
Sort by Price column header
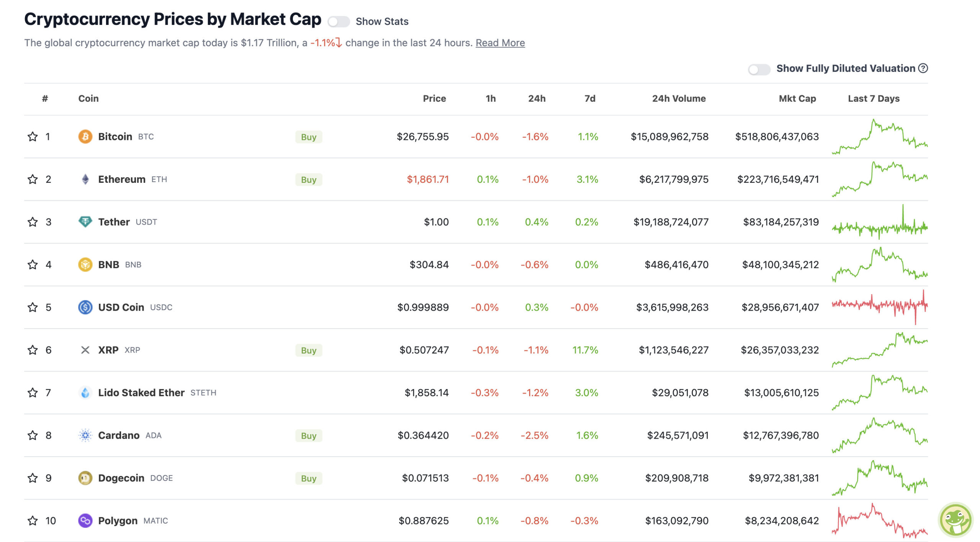[x=434, y=99]
